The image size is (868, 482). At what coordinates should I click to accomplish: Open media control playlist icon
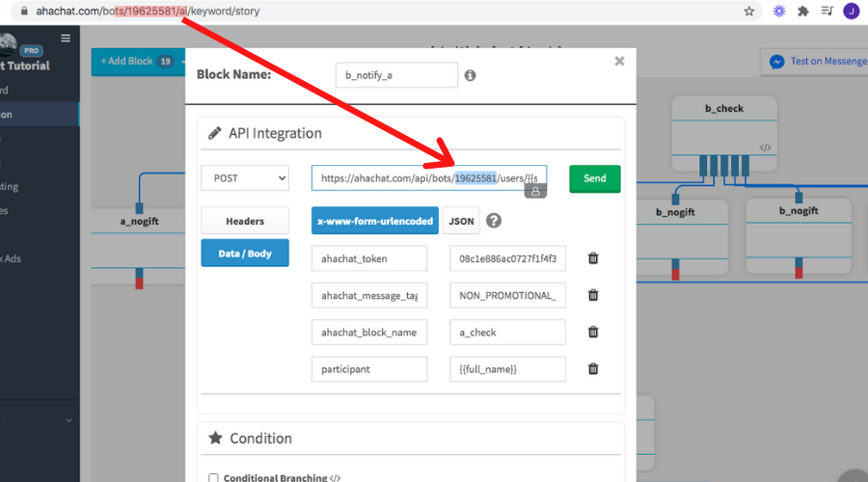coord(827,11)
